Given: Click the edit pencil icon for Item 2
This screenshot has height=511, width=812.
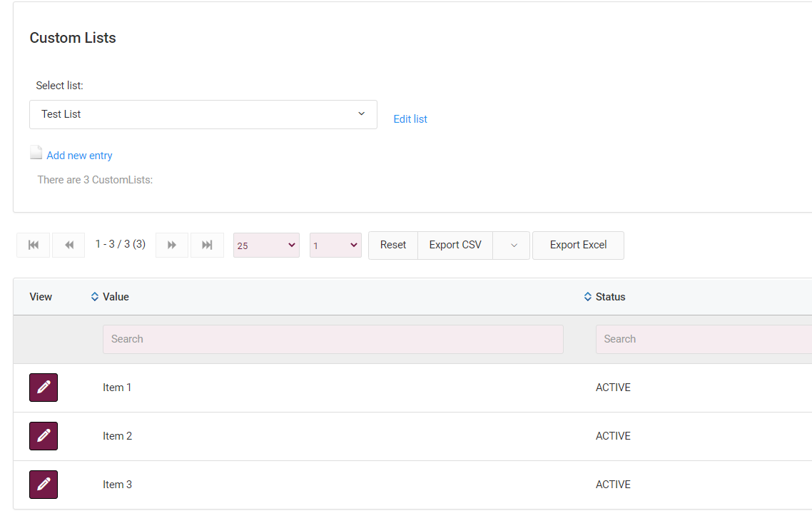Looking at the screenshot, I should pos(44,436).
